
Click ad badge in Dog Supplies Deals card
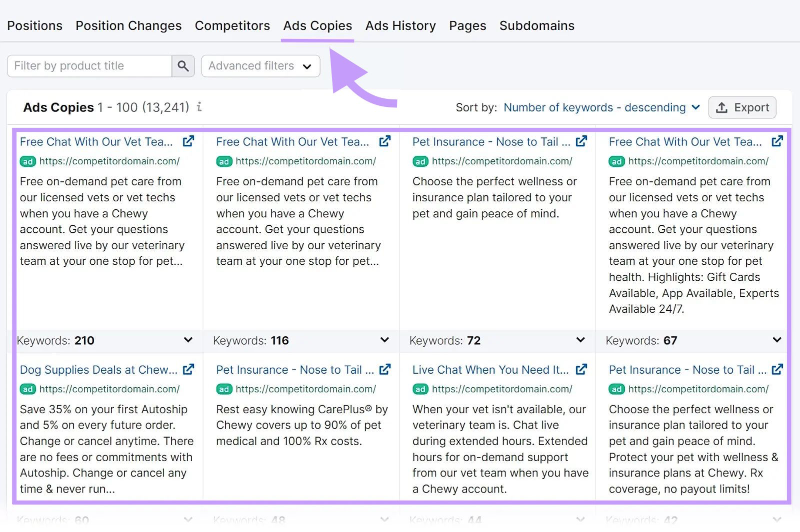point(28,389)
